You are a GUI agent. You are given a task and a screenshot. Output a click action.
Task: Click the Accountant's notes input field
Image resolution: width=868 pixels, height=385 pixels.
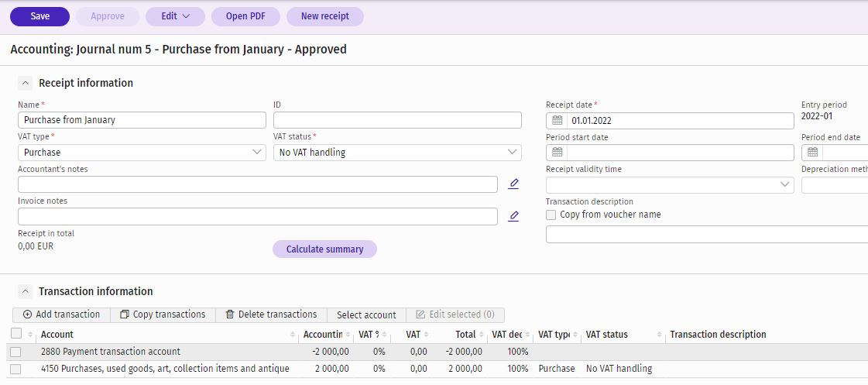click(258, 184)
